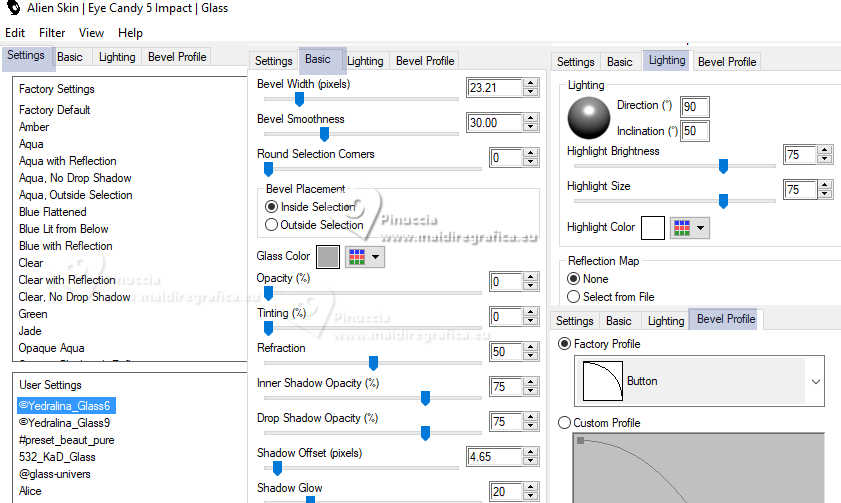Increase Highlight Brightness with up spinner

coord(825,150)
